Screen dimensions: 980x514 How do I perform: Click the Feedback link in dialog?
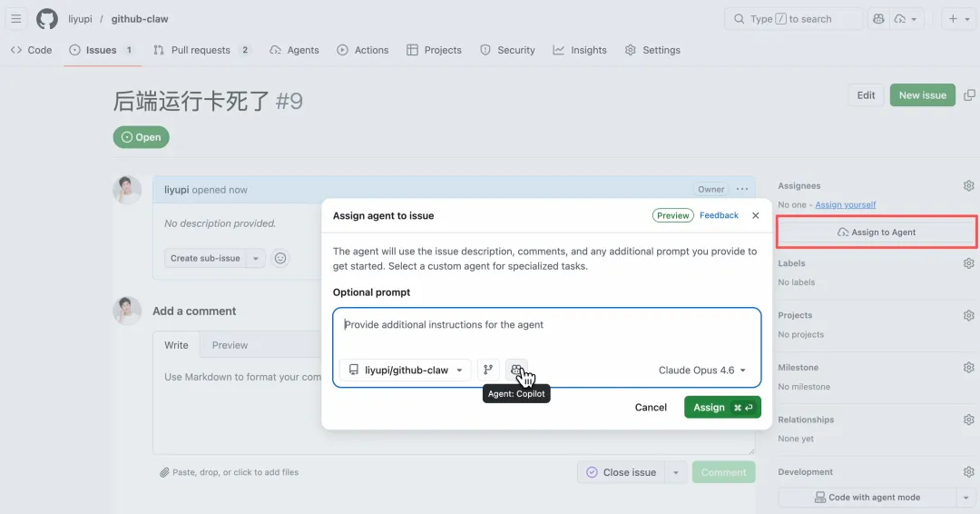click(719, 216)
